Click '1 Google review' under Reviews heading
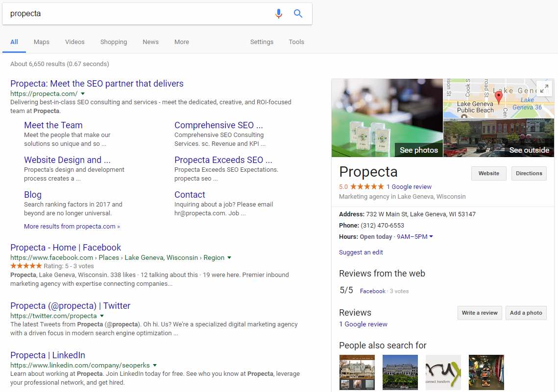Viewport: 558px width, 392px height. click(363, 324)
